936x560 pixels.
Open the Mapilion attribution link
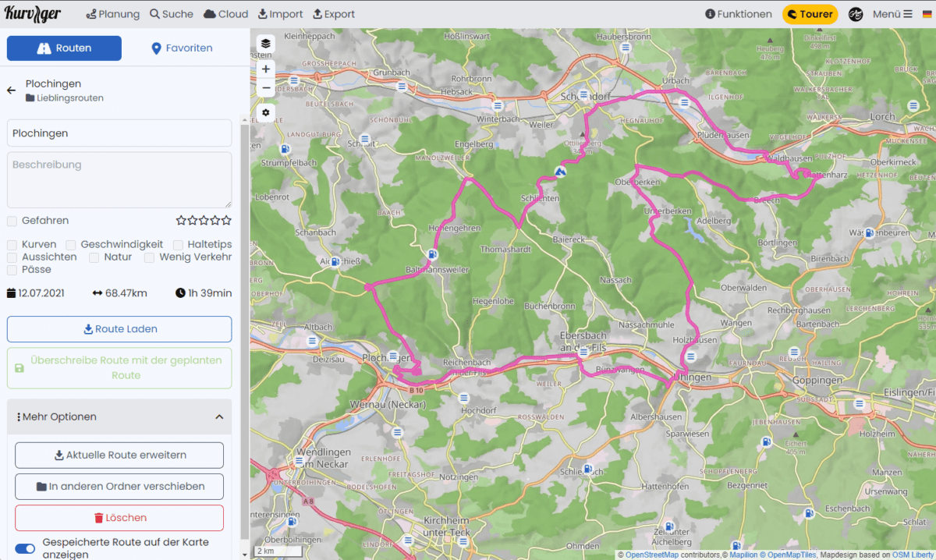coord(743,555)
